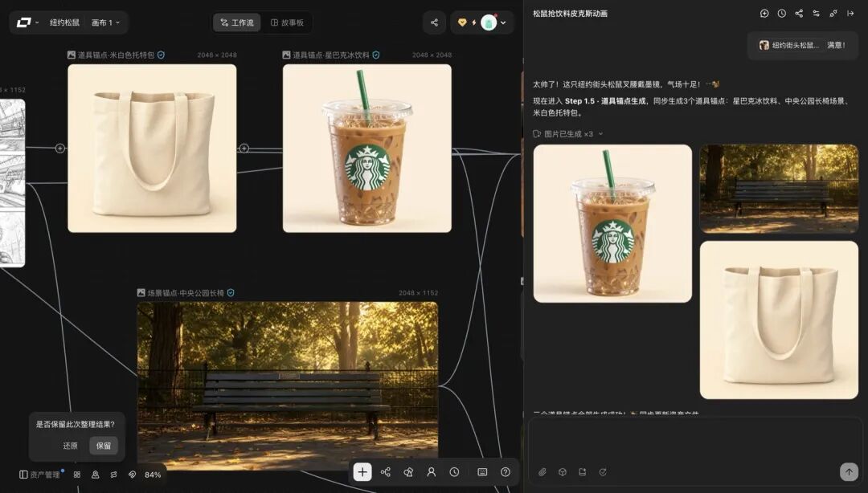This screenshot has height=493, width=868.
Task: Click the auto-arrange icon in bottom-left bar
Action: [113, 475]
